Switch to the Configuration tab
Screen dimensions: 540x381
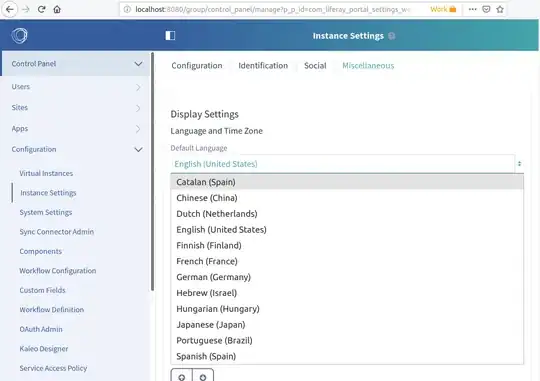coord(197,65)
